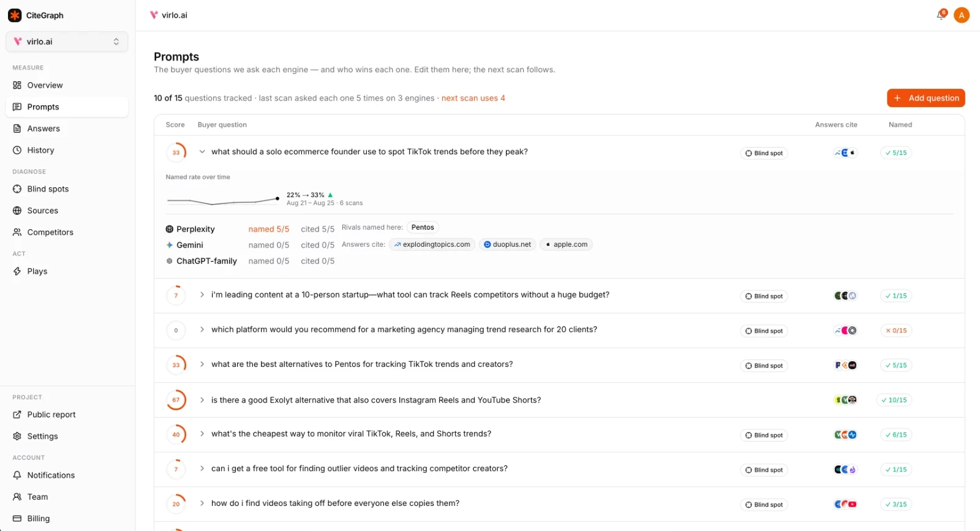Click cited source icons on the marketing agency row

tap(845, 331)
